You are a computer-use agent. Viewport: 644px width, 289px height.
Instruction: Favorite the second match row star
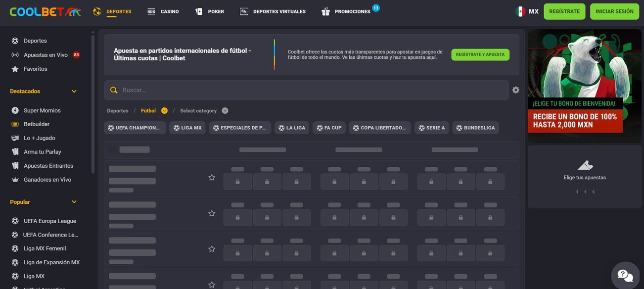click(212, 213)
